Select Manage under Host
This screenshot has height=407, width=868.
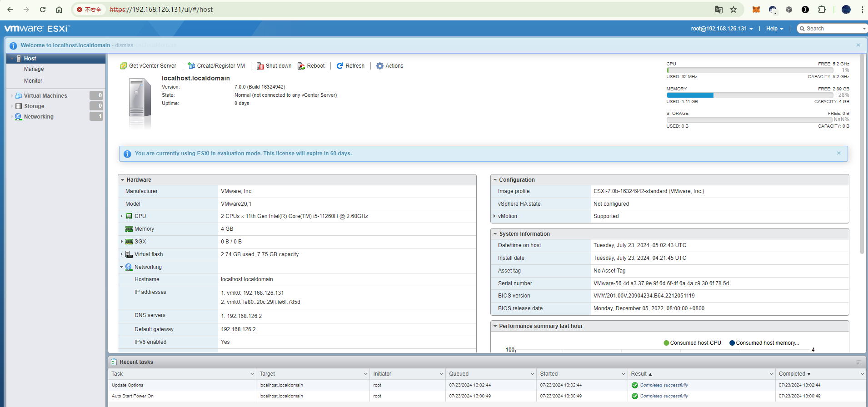[34, 69]
